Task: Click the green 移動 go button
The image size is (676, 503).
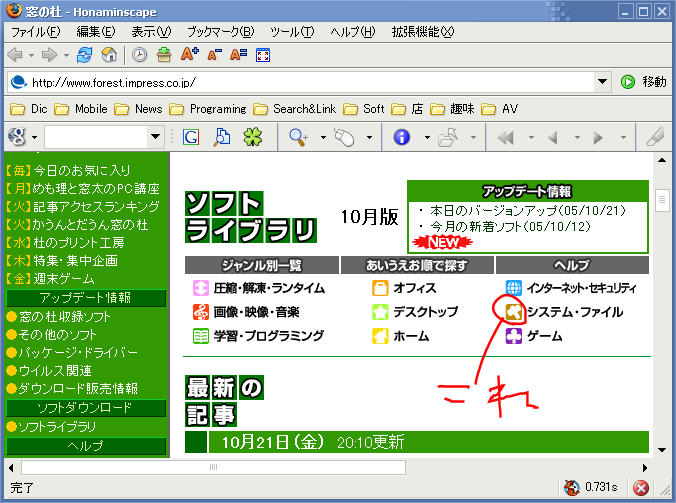Action: pos(644,81)
